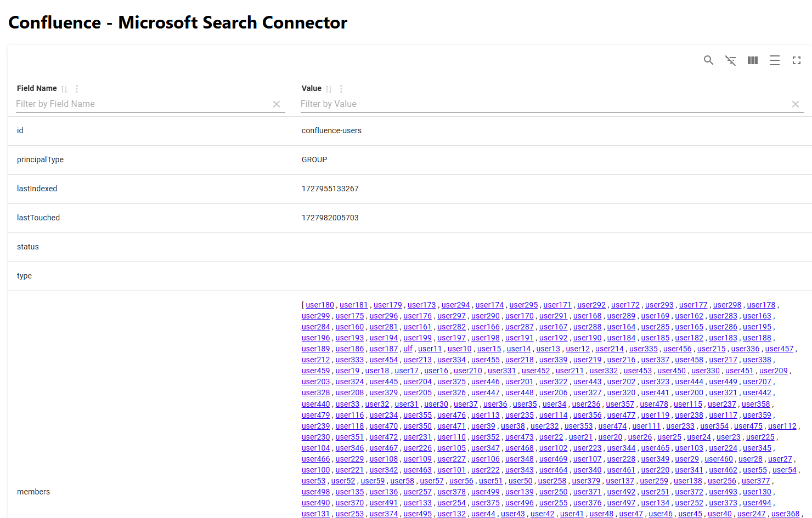
Task: Open member link user33
Action: coord(348,404)
